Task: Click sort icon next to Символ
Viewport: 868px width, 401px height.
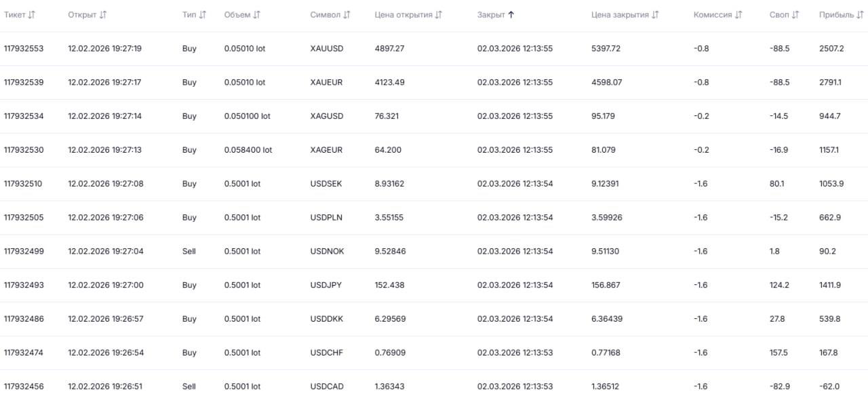Action: [347, 15]
